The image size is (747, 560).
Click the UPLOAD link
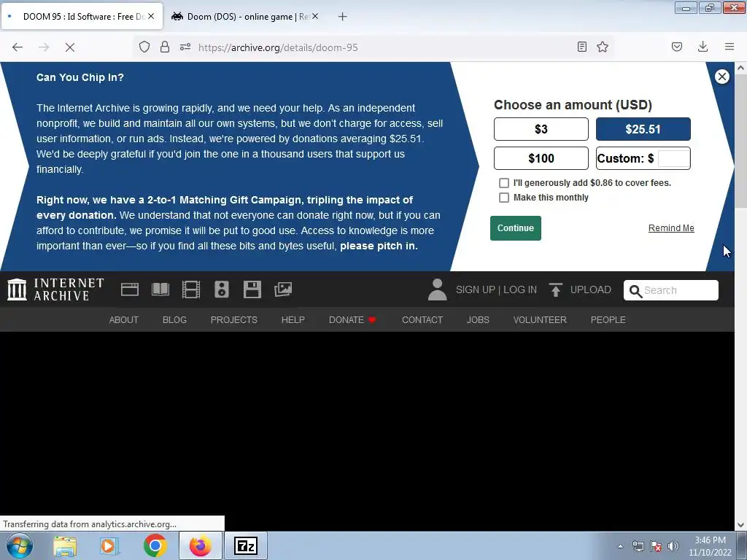click(x=591, y=289)
